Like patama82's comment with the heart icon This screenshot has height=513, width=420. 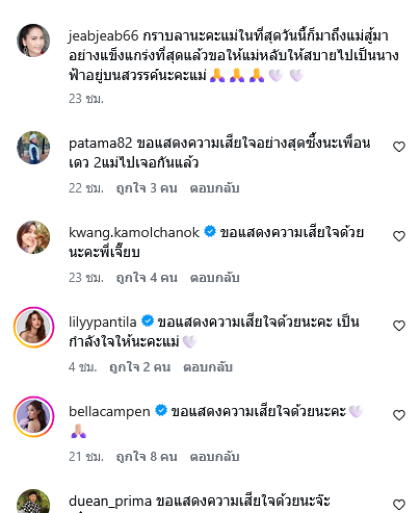click(x=399, y=147)
